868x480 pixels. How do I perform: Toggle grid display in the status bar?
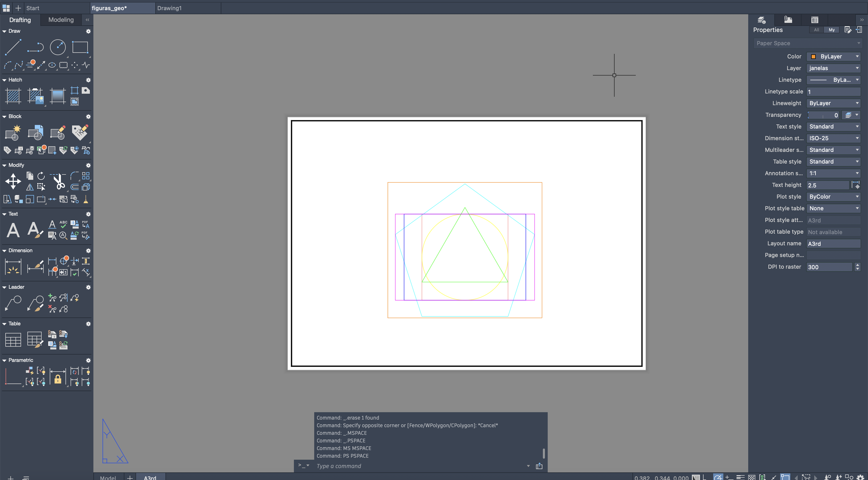(696, 477)
